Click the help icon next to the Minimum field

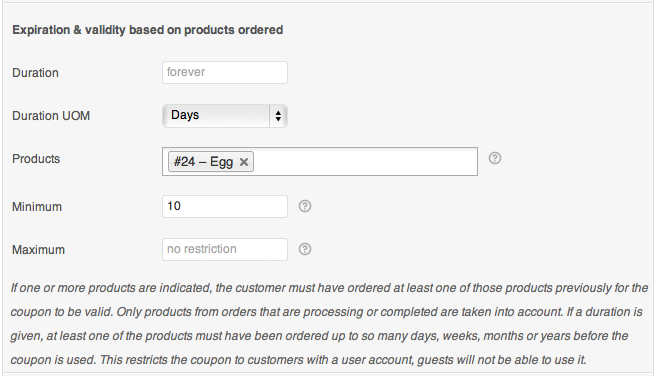click(x=305, y=206)
